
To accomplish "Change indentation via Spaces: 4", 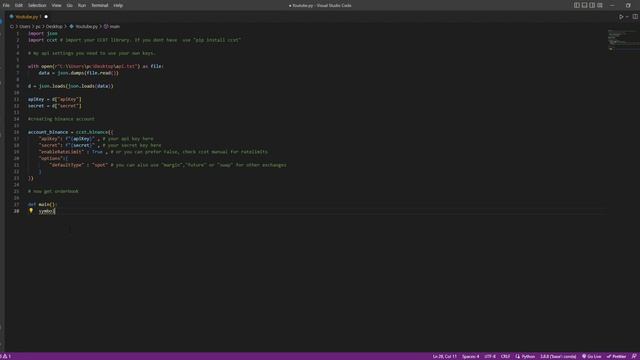I will (471, 356).
